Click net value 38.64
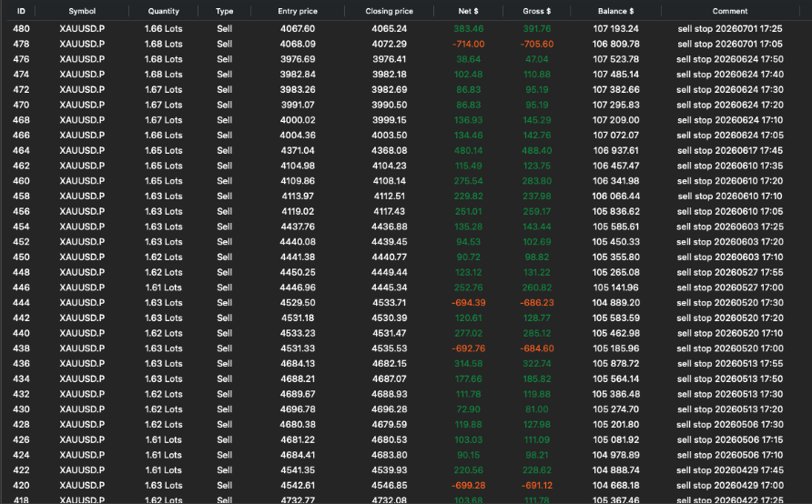 pos(468,59)
